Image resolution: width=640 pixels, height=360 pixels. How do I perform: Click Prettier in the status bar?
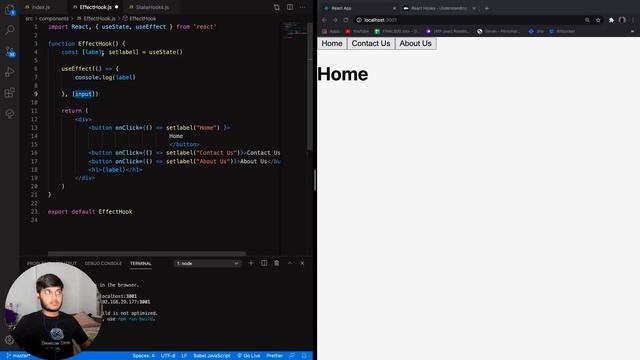coord(275,356)
